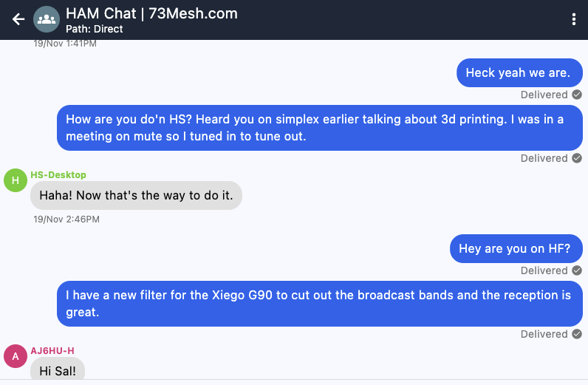Click the pink AJ6HU-H avatar
Image resolution: width=588 pixels, height=385 pixels.
[x=16, y=355]
